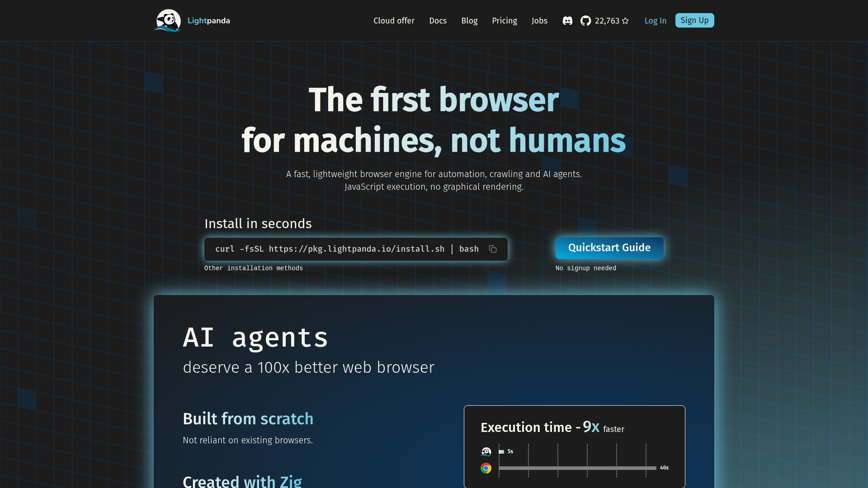This screenshot has height=488, width=868.
Task: Click the "Install in seconds" heading
Action: pyautogui.click(x=258, y=224)
